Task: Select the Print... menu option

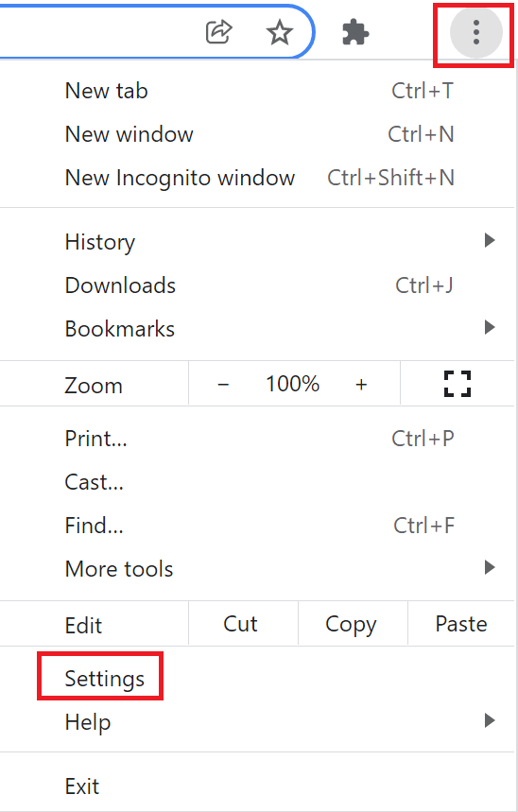Action: pos(257,438)
